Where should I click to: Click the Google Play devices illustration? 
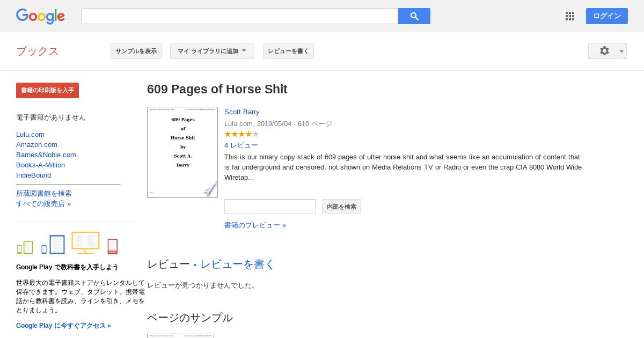click(67, 243)
